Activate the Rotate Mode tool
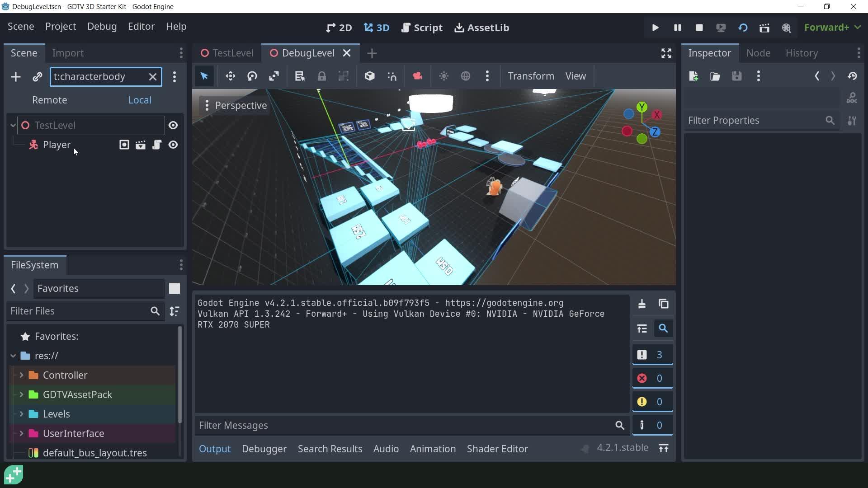The height and width of the screenshot is (488, 868). pos(252,76)
